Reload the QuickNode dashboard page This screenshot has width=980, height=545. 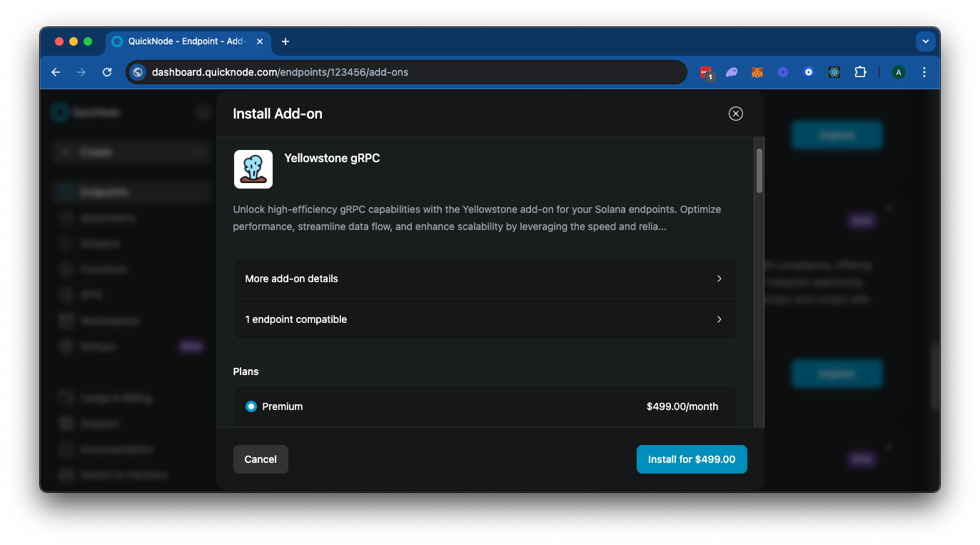[x=107, y=72]
